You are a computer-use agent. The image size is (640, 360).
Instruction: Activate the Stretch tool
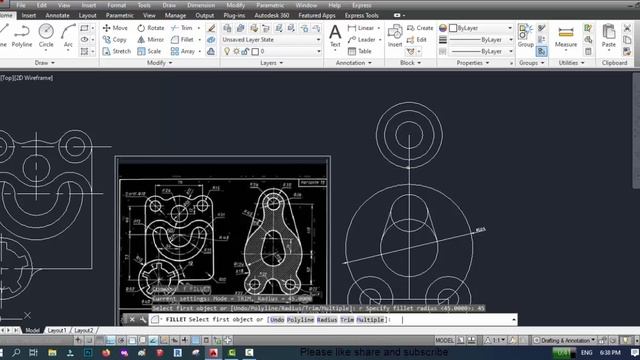(117, 51)
